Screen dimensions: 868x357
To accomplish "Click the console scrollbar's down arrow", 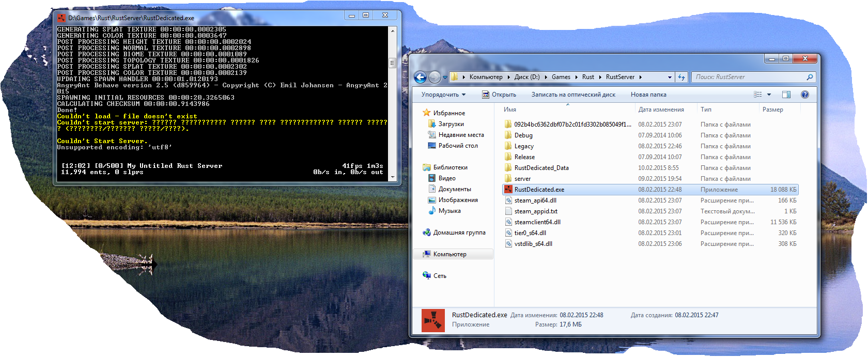I will click(x=393, y=177).
